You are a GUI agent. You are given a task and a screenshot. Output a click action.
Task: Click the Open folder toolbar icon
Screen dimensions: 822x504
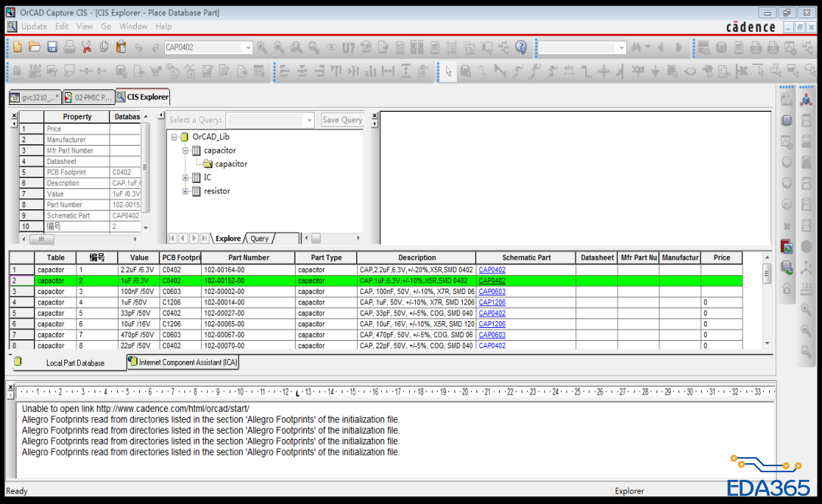pyautogui.click(x=35, y=48)
